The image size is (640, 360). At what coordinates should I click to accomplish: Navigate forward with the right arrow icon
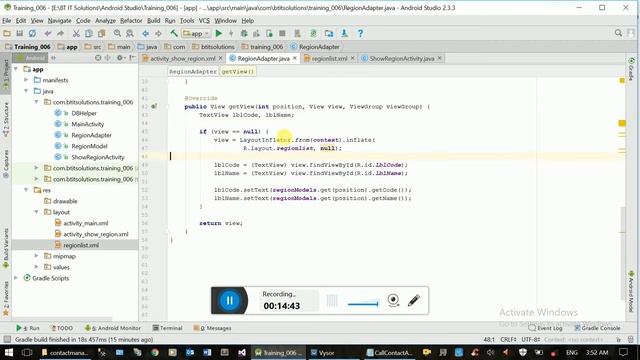click(x=158, y=33)
